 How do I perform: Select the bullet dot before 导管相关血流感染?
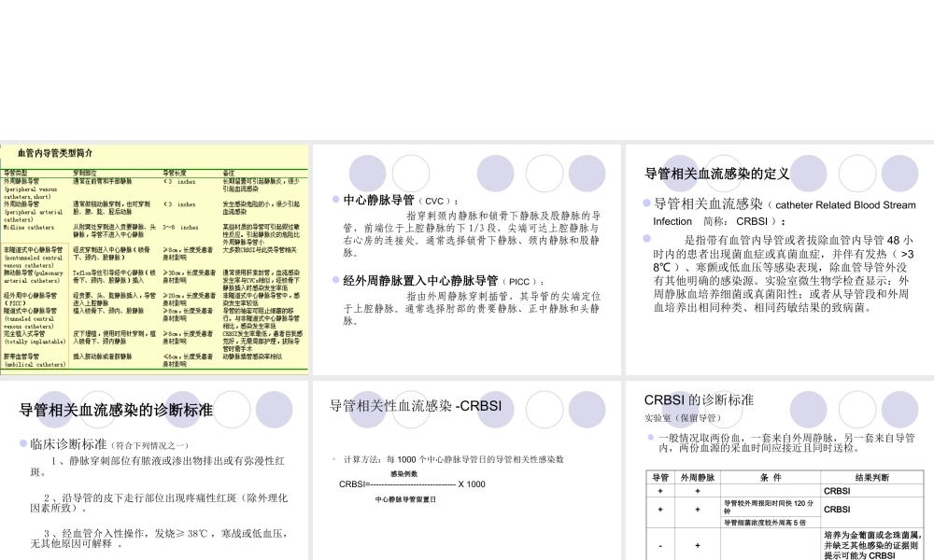coord(646,203)
